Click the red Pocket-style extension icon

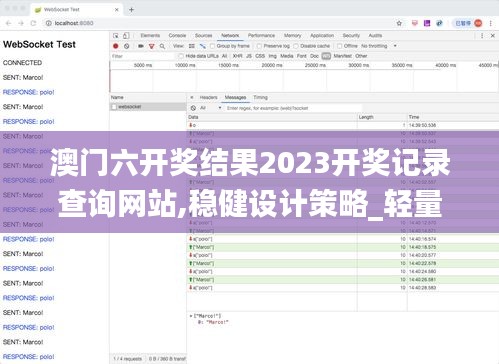point(415,23)
